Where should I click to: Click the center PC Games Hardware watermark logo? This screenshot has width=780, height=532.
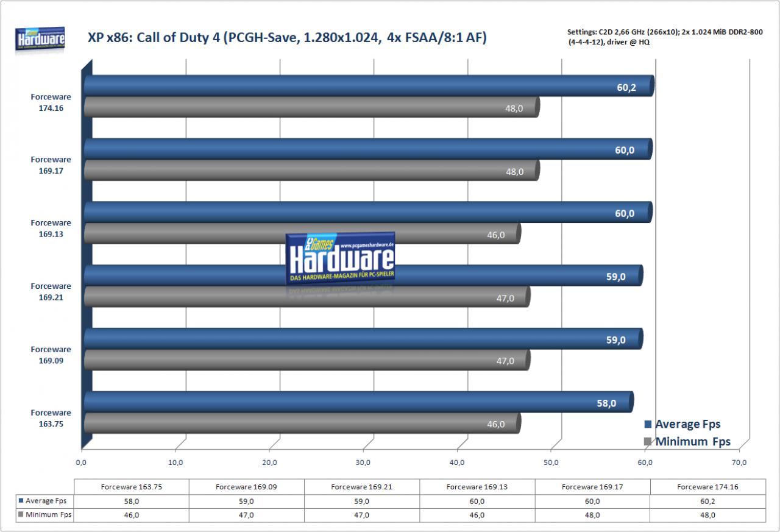point(341,259)
